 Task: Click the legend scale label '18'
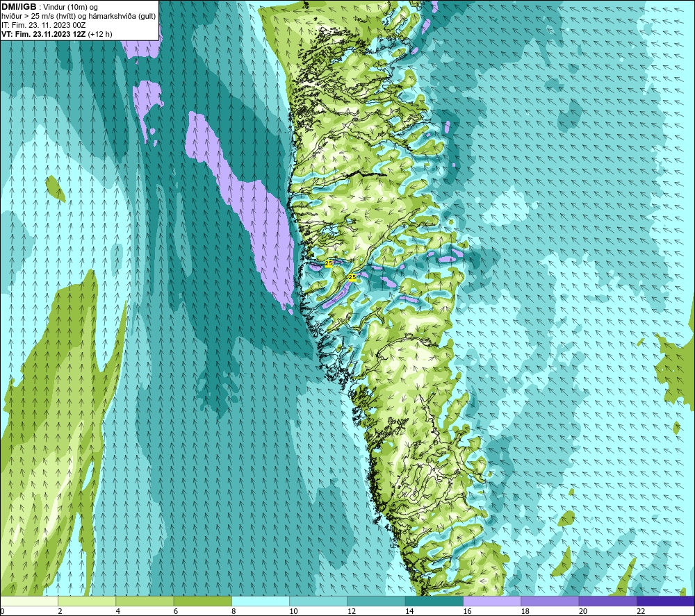tap(525, 611)
